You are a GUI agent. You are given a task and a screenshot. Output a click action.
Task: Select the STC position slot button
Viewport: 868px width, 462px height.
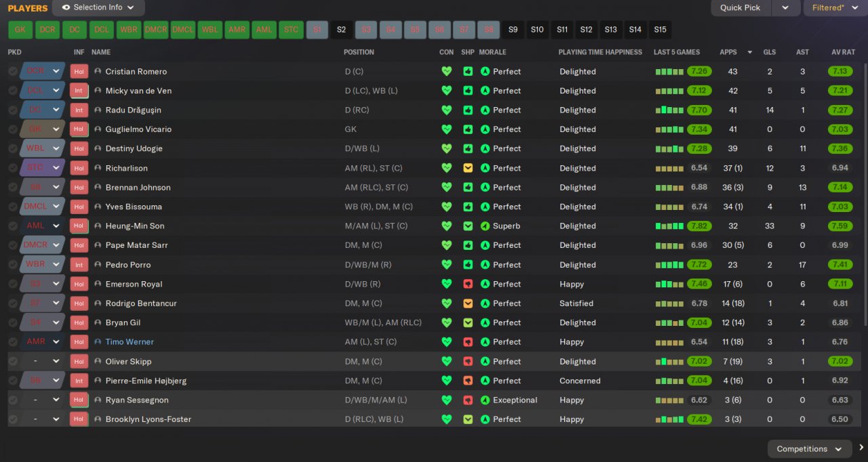[x=291, y=30]
